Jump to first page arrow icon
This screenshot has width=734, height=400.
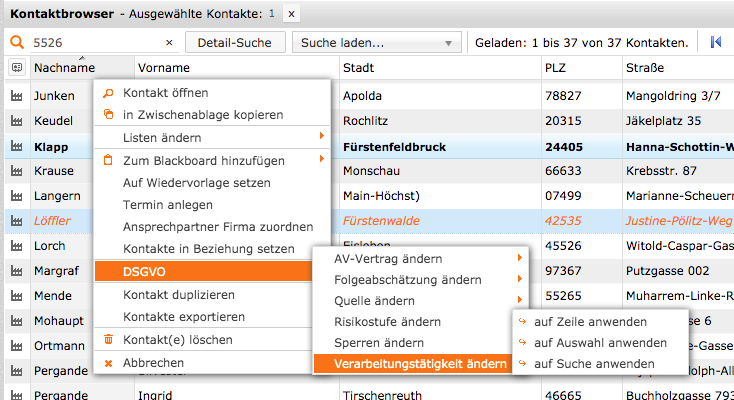click(x=716, y=42)
